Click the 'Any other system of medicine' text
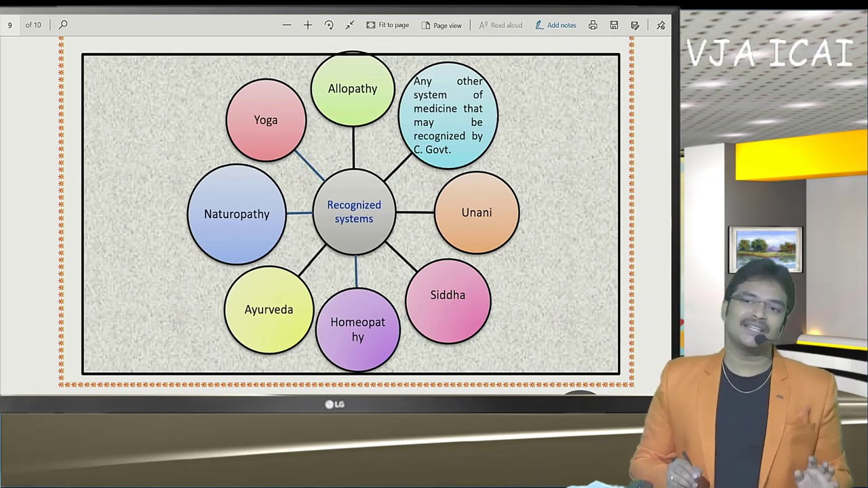The height and width of the screenshot is (488, 868). pos(448,115)
